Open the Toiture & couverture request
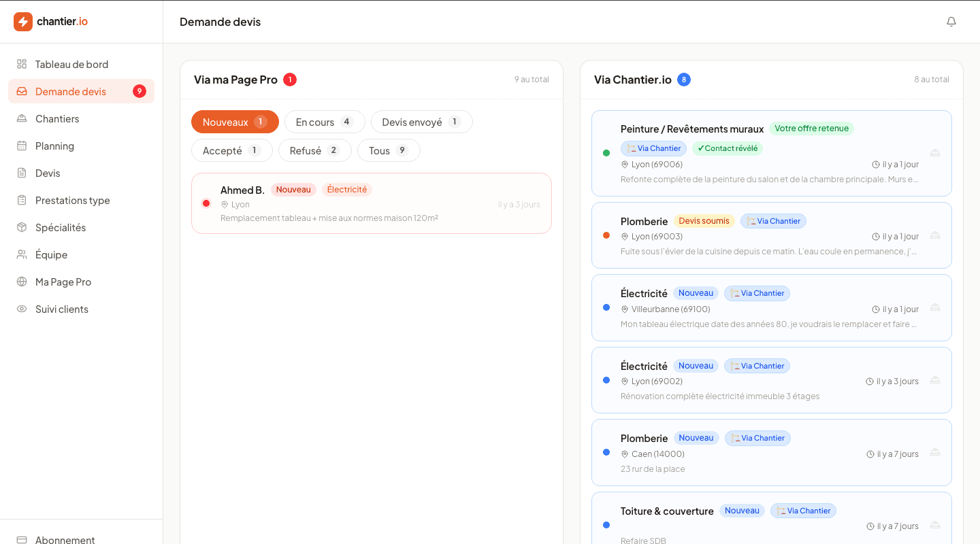This screenshot has height=544, width=980. [772, 518]
